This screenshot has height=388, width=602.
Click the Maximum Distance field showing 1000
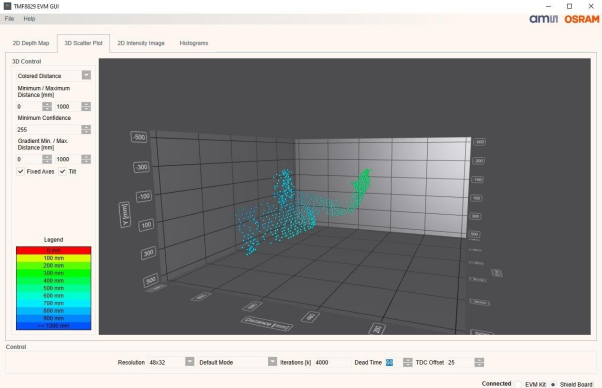point(68,107)
